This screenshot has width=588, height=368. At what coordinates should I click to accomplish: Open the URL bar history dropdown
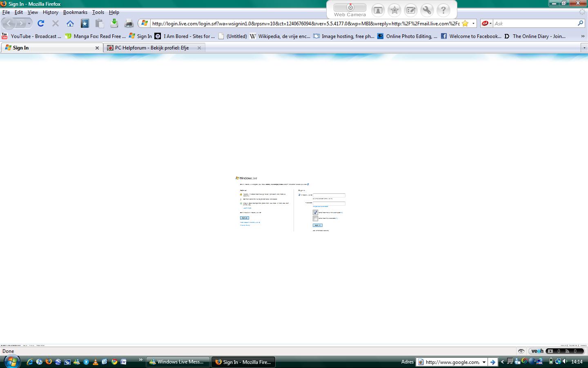(x=473, y=23)
